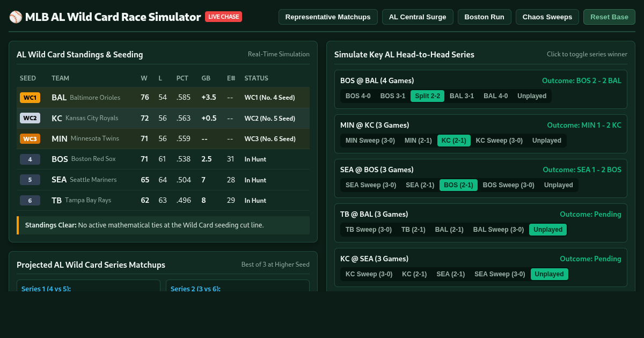
Task: Set MIN @ KC series to Unplayed
Action: pyautogui.click(x=547, y=141)
